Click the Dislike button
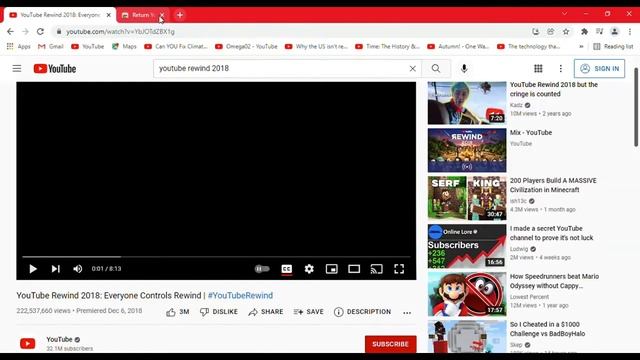The width and height of the screenshot is (640, 360). click(219, 312)
